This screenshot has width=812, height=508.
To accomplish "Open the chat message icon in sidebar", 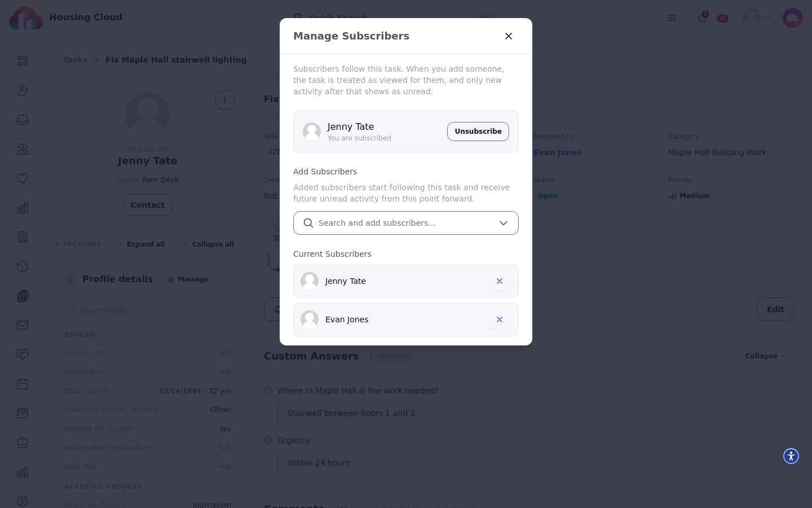I will (23, 354).
